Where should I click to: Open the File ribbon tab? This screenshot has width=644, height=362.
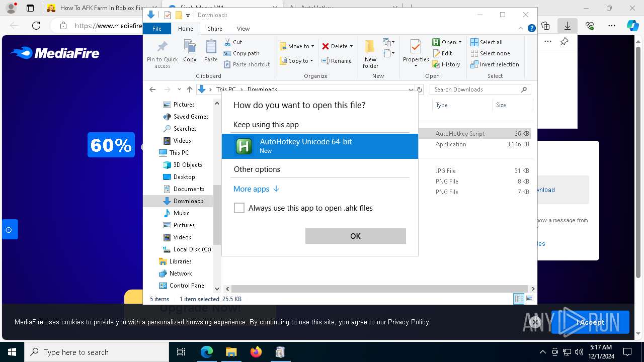[x=157, y=29]
